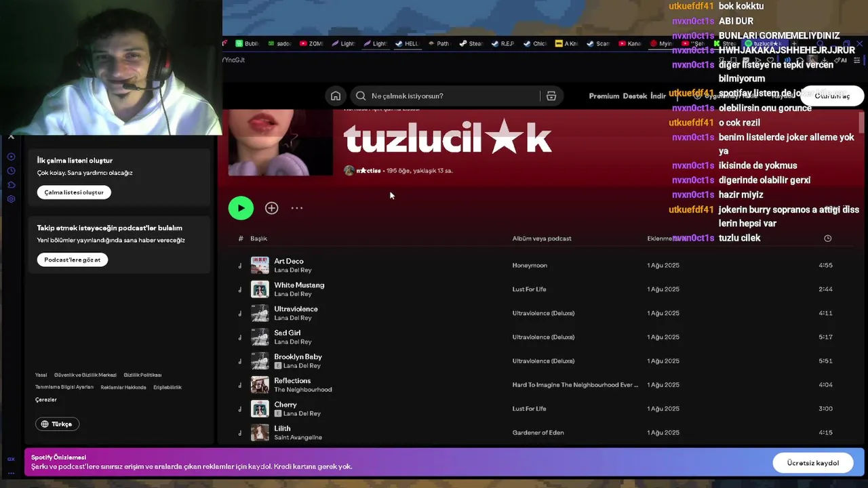Viewport: 868px width, 488px height.
Task: Sort tracks by the Başlık column header
Action: pos(258,239)
